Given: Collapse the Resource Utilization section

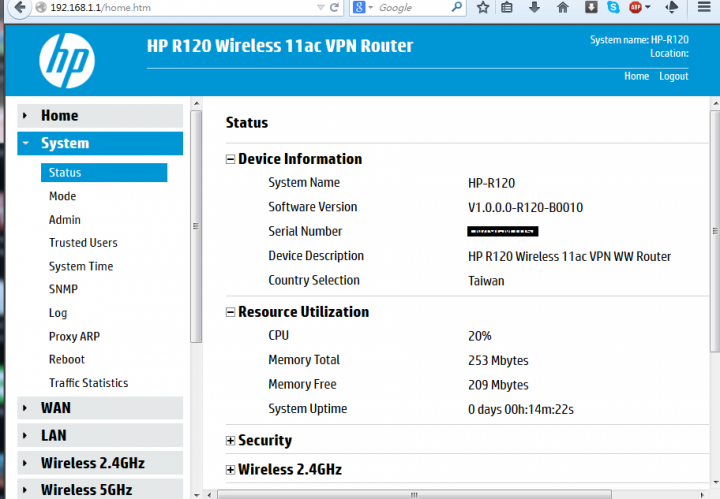Looking at the screenshot, I should (230, 312).
